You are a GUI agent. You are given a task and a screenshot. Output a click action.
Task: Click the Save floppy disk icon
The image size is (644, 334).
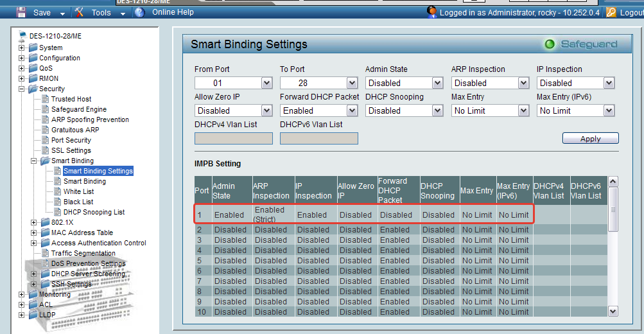pos(21,12)
